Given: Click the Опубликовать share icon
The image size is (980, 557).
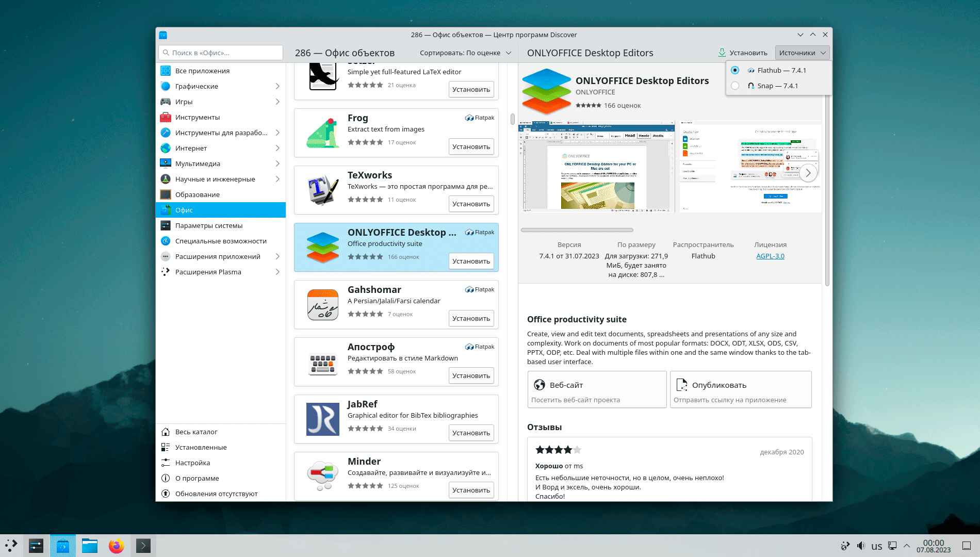Looking at the screenshot, I should 682,385.
